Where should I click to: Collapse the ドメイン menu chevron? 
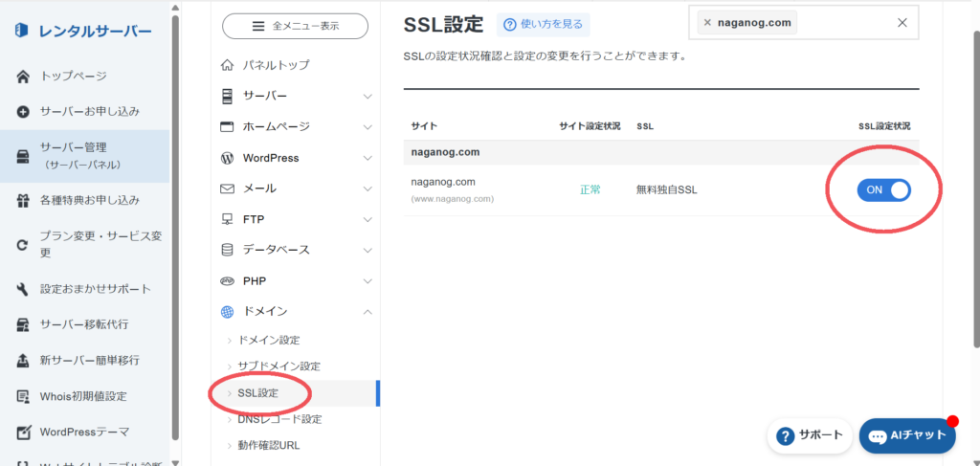[x=367, y=311]
